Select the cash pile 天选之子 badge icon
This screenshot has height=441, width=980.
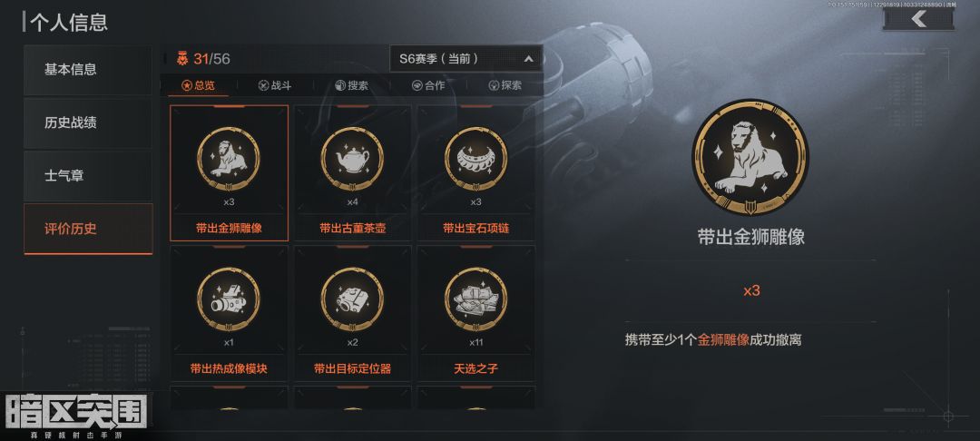pyautogui.click(x=476, y=299)
